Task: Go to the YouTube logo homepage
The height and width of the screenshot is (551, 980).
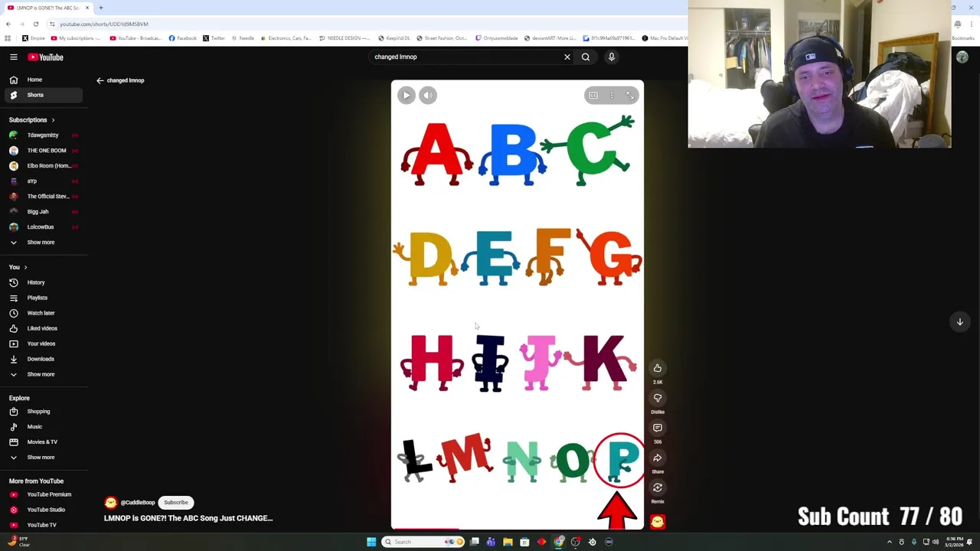Action: [45, 57]
